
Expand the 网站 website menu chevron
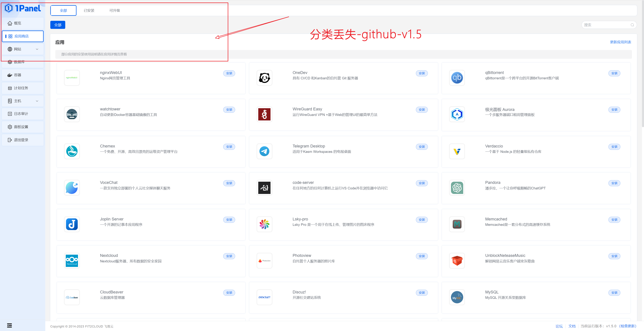point(37,49)
